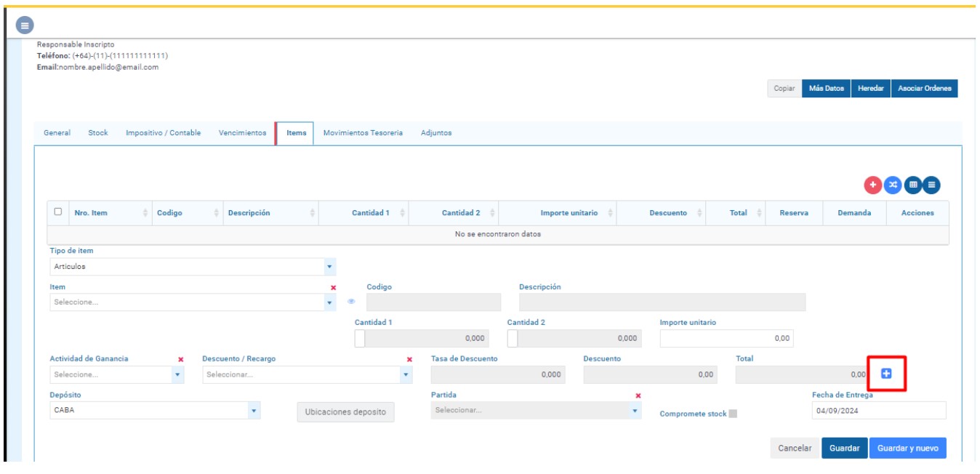Open the Depósito CABA dropdown

155,411
